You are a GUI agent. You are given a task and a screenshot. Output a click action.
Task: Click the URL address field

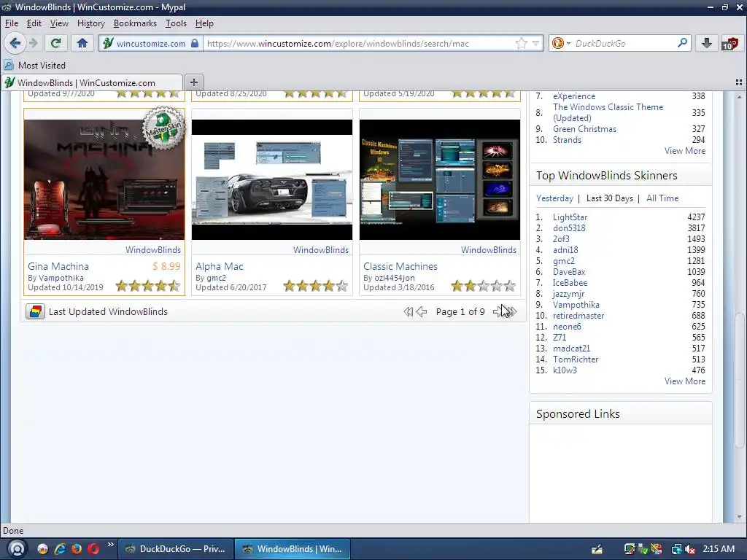point(360,43)
